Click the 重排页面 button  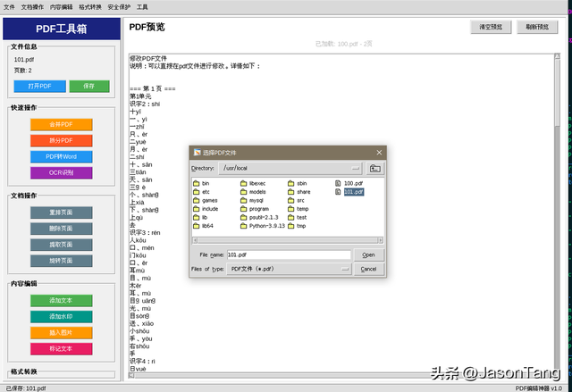(62, 213)
